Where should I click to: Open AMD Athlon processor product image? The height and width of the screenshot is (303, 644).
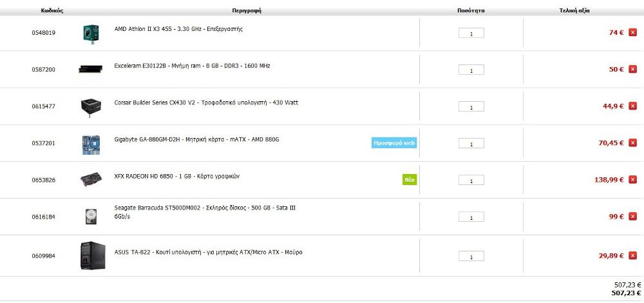pos(91,34)
